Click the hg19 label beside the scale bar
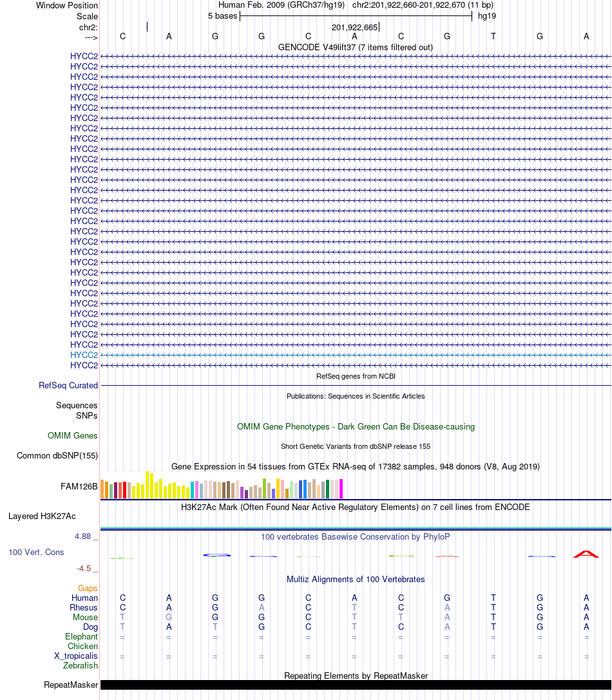612x700 pixels. (487, 16)
